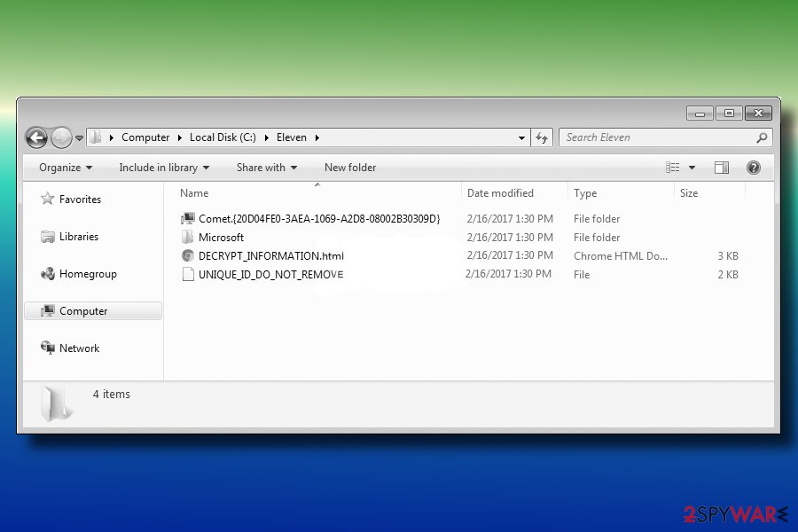Click the Chrome icon of DECRYPT_INFORMATION.html

coord(188,256)
